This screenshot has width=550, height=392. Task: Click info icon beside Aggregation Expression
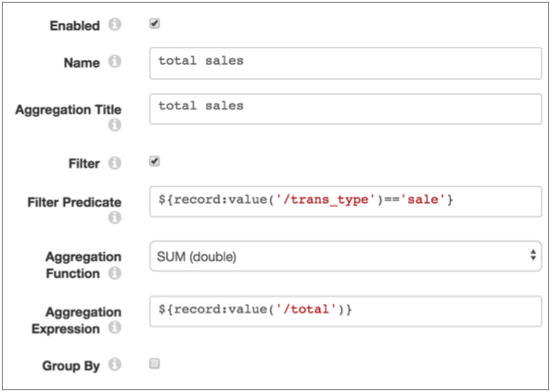tap(114, 328)
